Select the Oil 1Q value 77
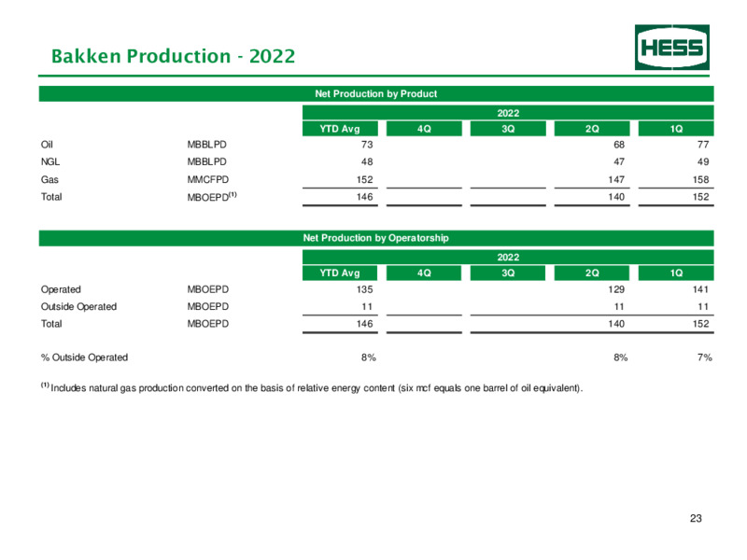This screenshot has height=560, width=747. pyautogui.click(x=703, y=145)
